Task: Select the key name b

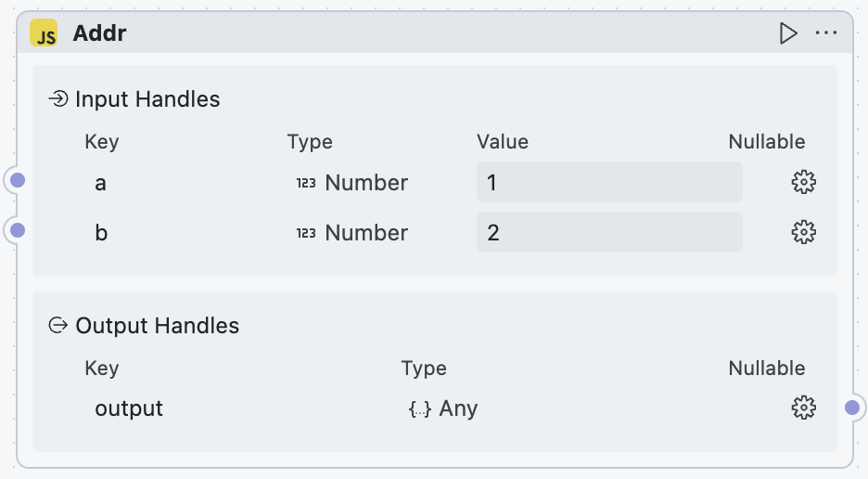Action: click(x=101, y=232)
